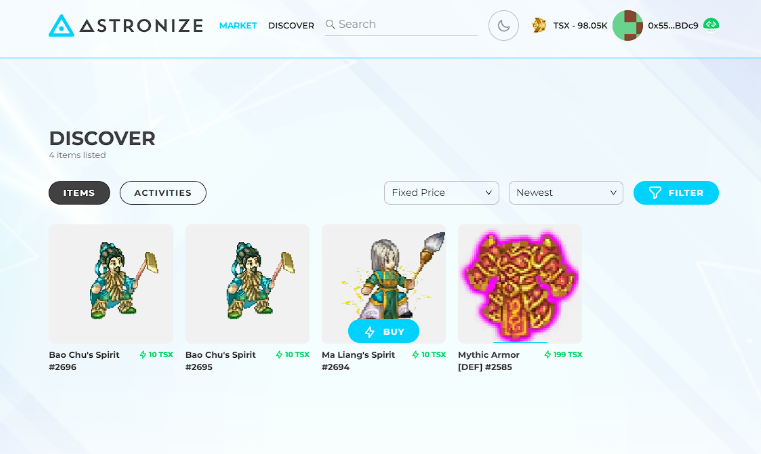Go to the Discover navigation link
The width and height of the screenshot is (761, 454).
pos(291,25)
